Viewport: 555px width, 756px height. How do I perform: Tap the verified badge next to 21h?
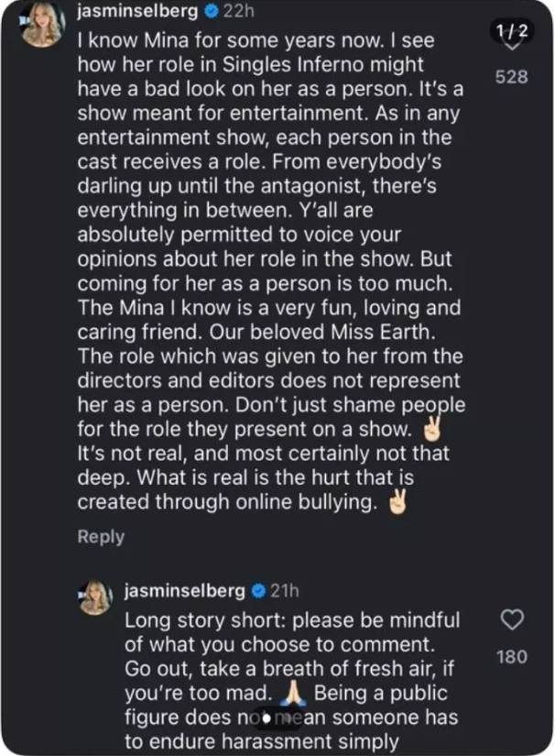click(260, 591)
